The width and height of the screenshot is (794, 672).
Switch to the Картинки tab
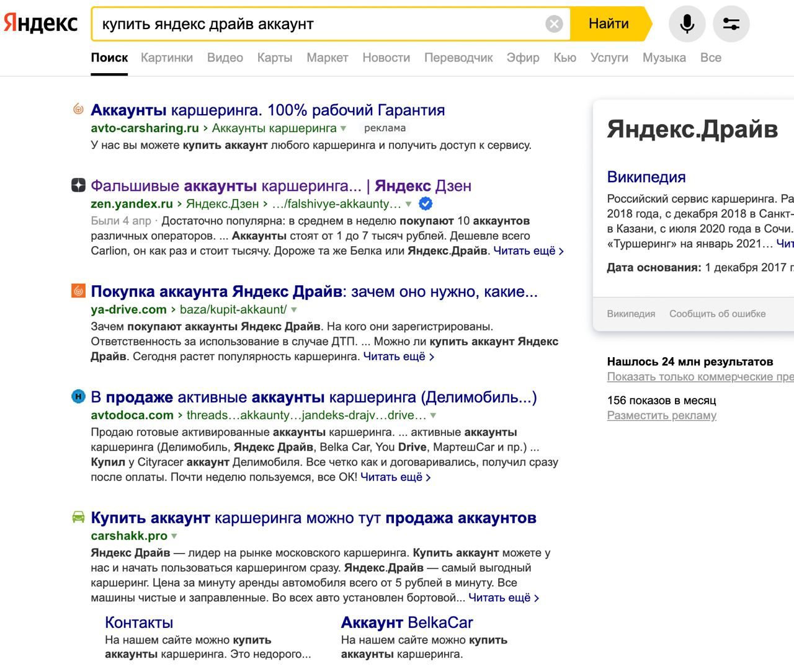[167, 58]
